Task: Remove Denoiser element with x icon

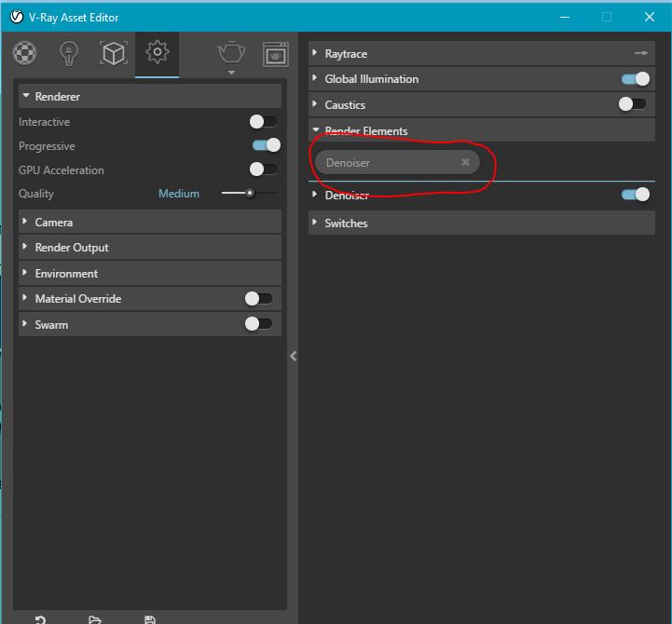Action: click(x=465, y=162)
